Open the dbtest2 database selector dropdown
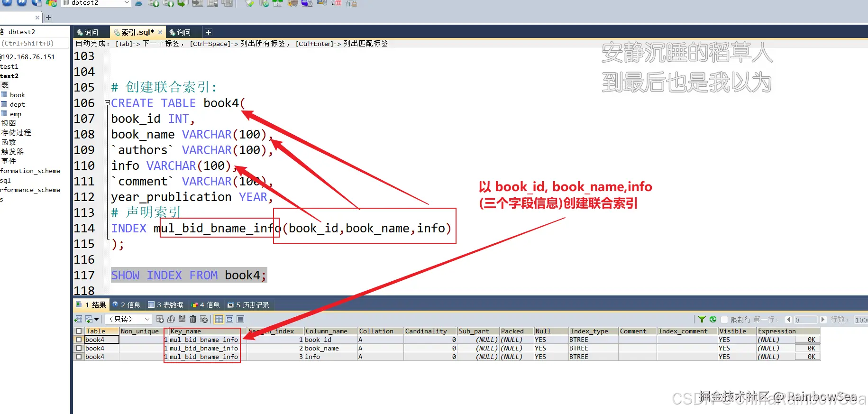868x414 pixels. (x=127, y=2)
